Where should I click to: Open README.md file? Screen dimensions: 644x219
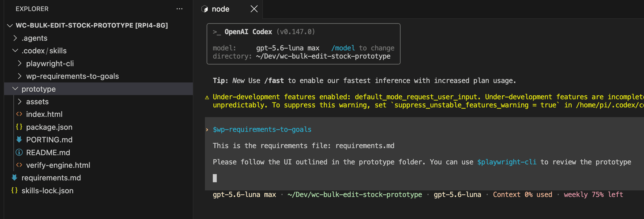[x=48, y=153]
